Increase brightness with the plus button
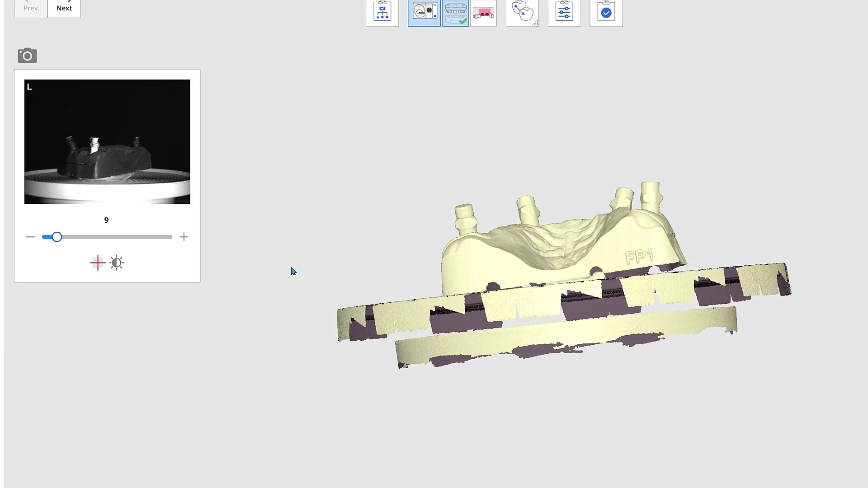Image resolution: width=868 pixels, height=488 pixels. pos(184,237)
